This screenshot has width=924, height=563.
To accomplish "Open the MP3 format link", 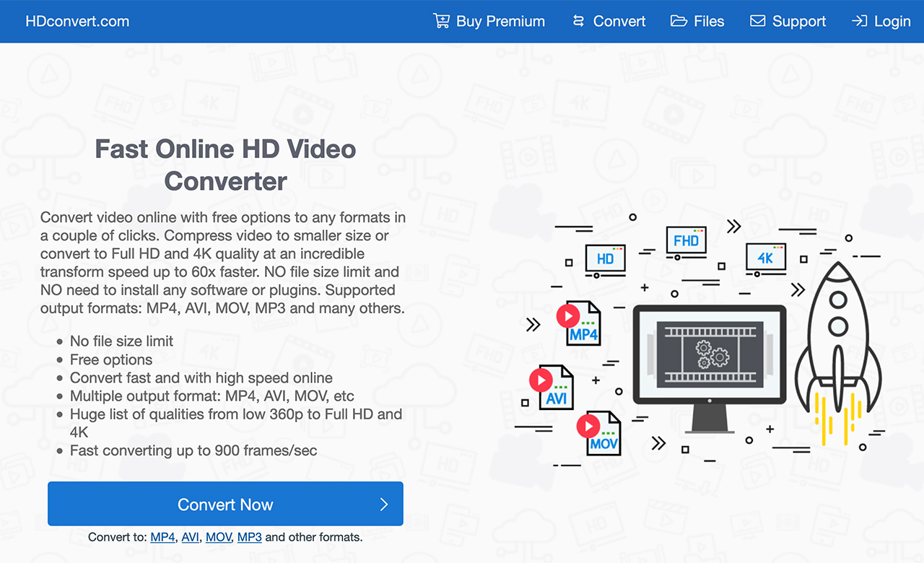I will point(249,537).
